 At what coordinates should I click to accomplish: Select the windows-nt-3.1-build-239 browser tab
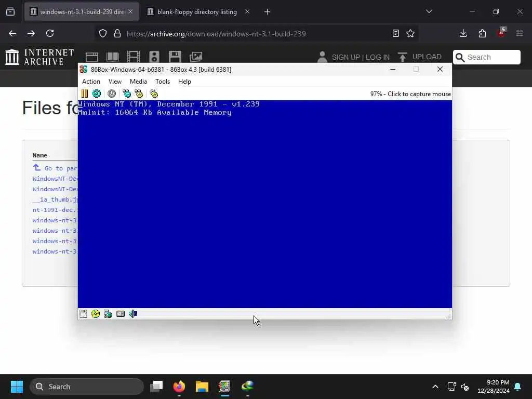(x=82, y=12)
